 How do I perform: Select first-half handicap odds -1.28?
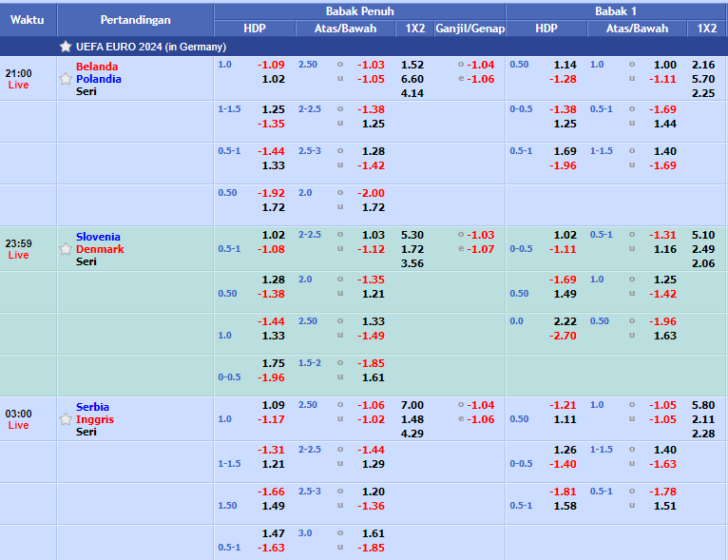(563, 80)
